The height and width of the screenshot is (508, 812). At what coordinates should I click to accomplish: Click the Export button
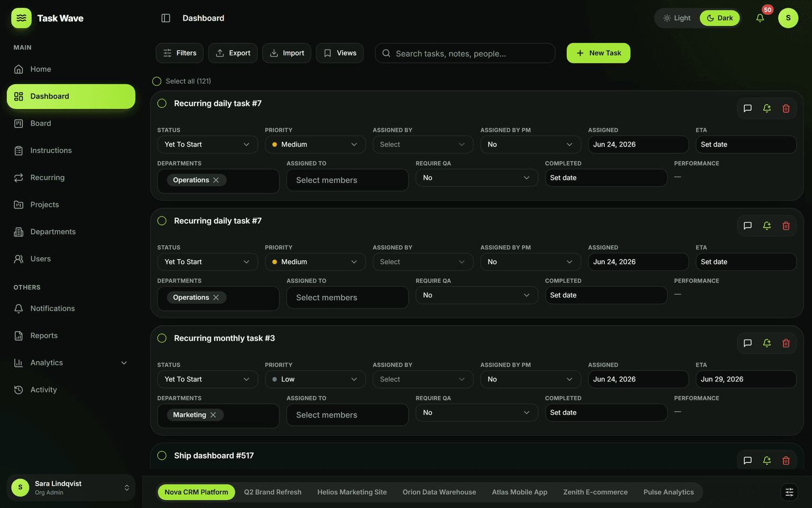[x=233, y=53]
